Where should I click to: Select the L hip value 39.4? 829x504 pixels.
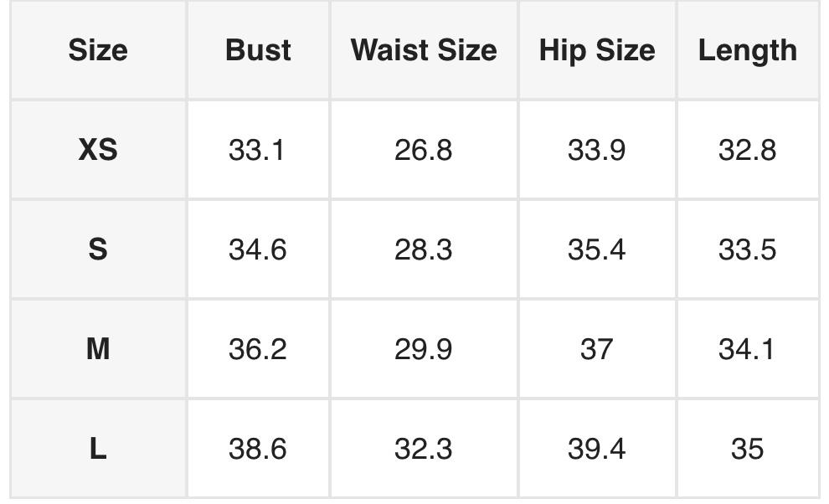(x=596, y=449)
